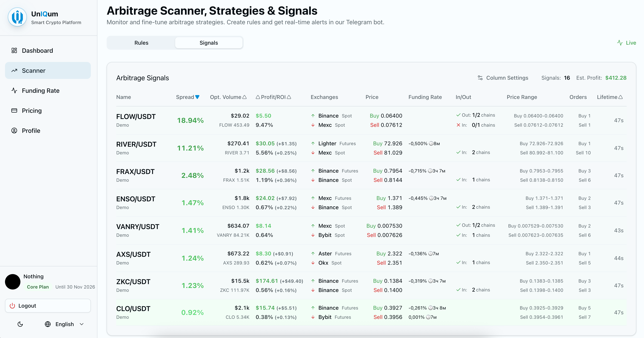Toggle the Live updates indicator
Viewport: 644px width, 338px height.
[x=626, y=43]
